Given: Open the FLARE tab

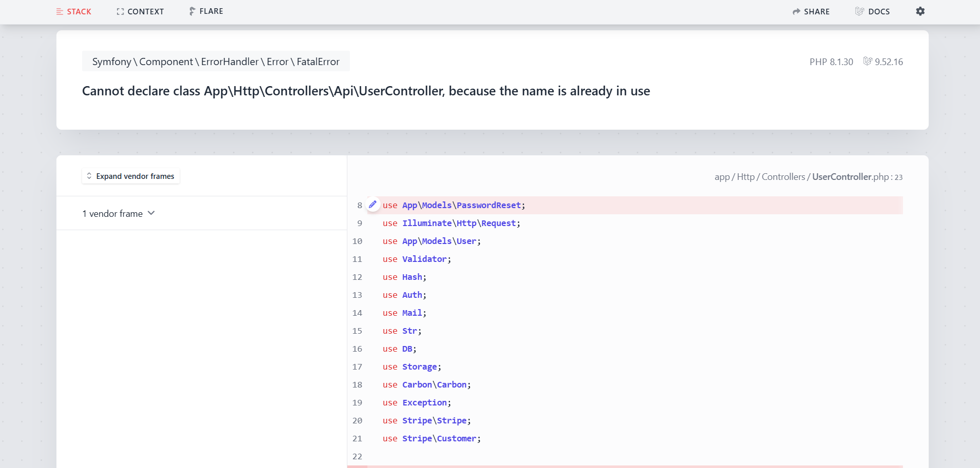Looking at the screenshot, I should pos(206,11).
